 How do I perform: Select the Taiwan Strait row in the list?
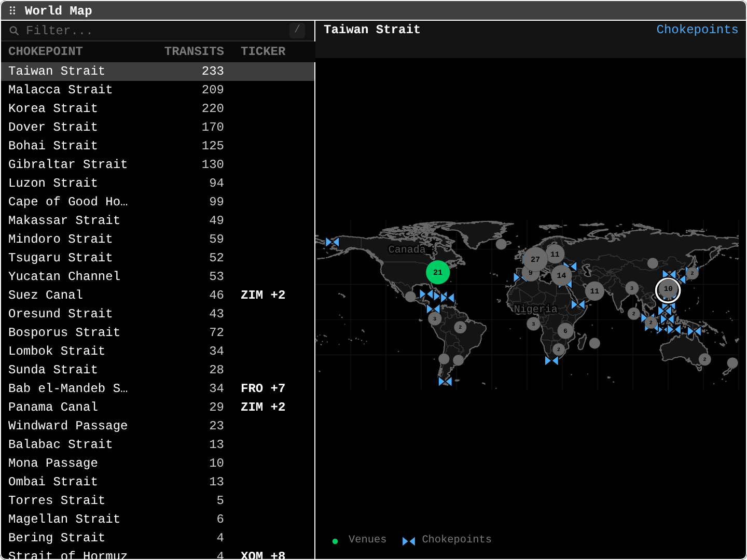point(158,71)
